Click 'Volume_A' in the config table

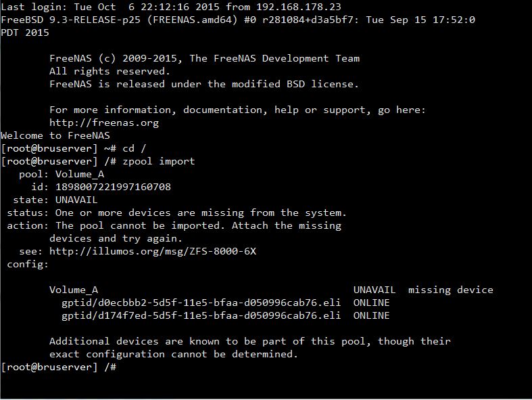tap(74, 290)
